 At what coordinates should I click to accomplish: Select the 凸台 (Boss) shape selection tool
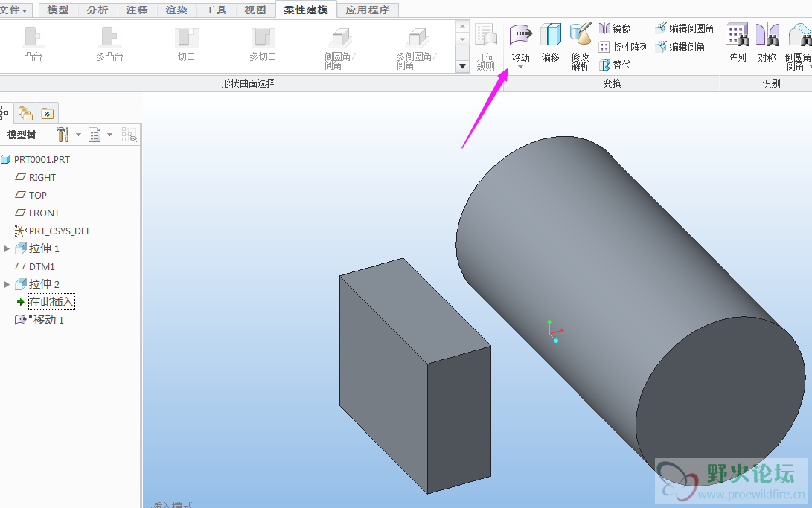(x=33, y=44)
